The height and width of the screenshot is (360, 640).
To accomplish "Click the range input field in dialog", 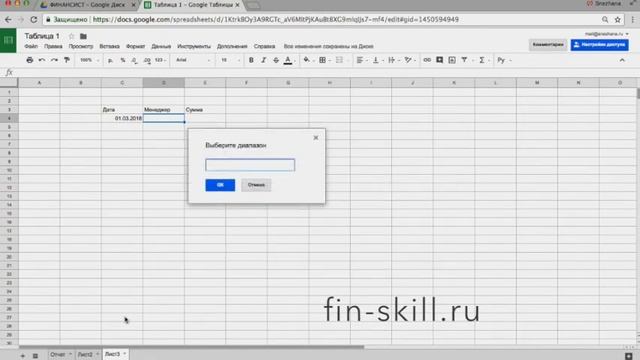I will [x=250, y=165].
